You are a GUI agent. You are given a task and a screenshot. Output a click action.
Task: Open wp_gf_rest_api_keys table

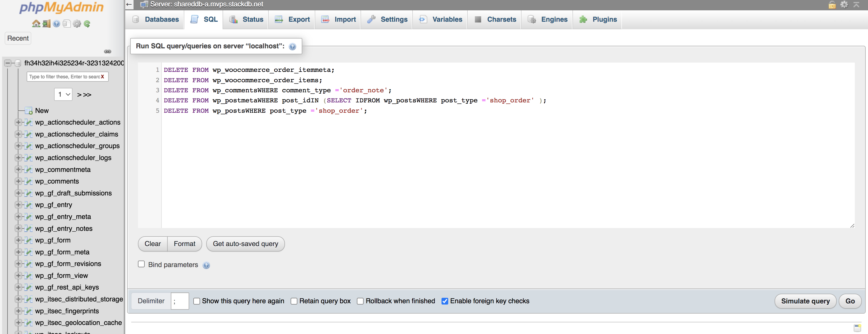click(x=67, y=287)
